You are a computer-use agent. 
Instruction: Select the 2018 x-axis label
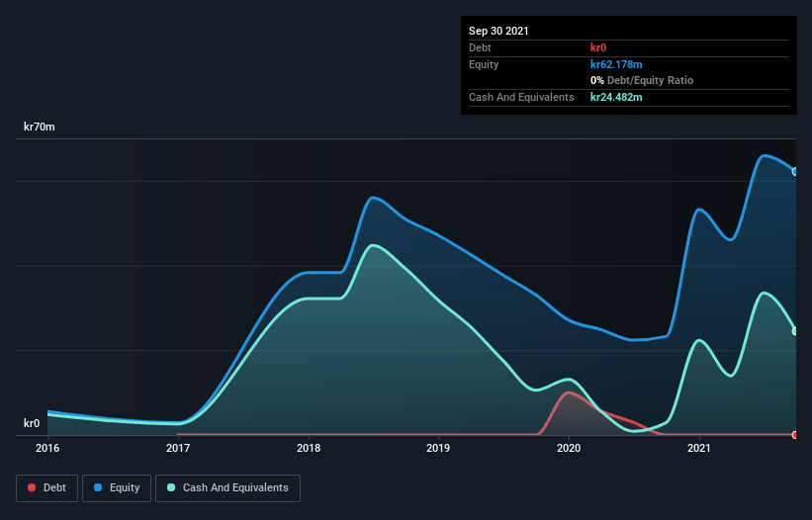click(x=309, y=448)
